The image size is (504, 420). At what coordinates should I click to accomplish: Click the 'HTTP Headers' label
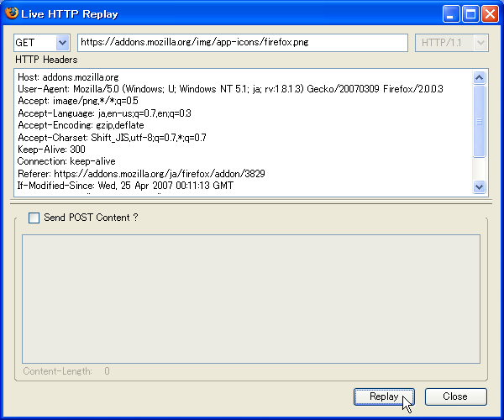tap(46, 60)
